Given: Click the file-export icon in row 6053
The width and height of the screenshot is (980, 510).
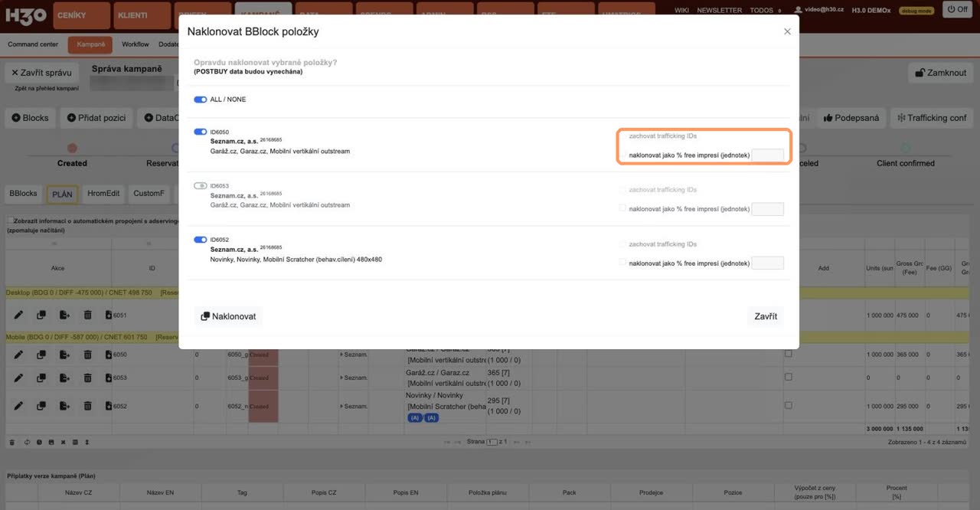Looking at the screenshot, I should [64, 378].
